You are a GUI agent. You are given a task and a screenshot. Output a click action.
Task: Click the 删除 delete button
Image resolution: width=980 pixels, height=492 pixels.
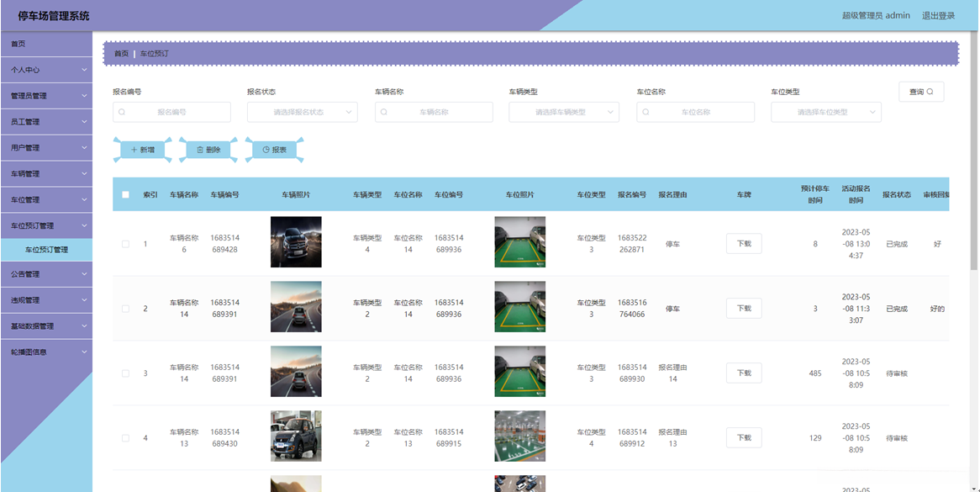tap(208, 150)
